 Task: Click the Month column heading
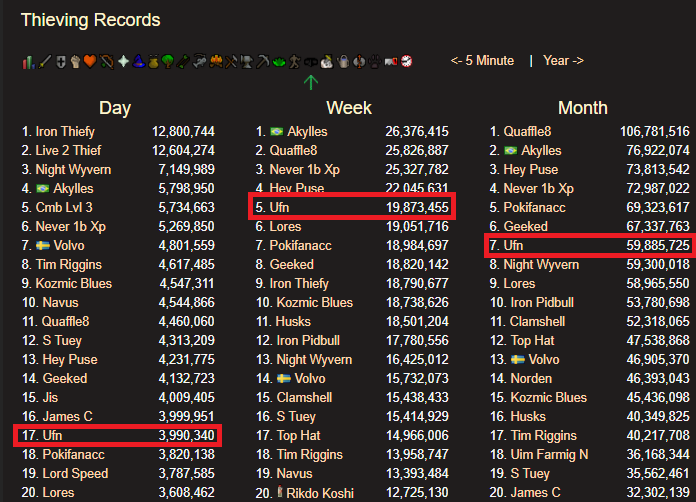coord(582,108)
